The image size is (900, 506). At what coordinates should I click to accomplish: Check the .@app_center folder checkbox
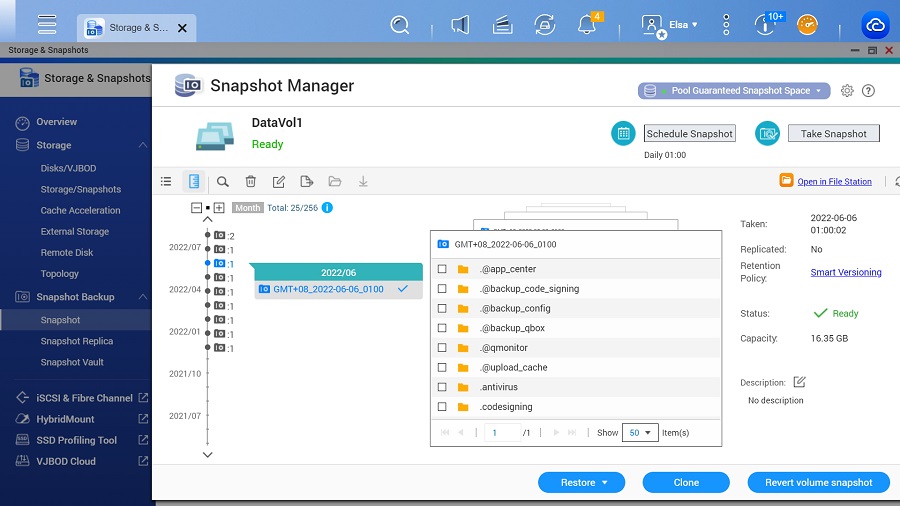(x=442, y=269)
